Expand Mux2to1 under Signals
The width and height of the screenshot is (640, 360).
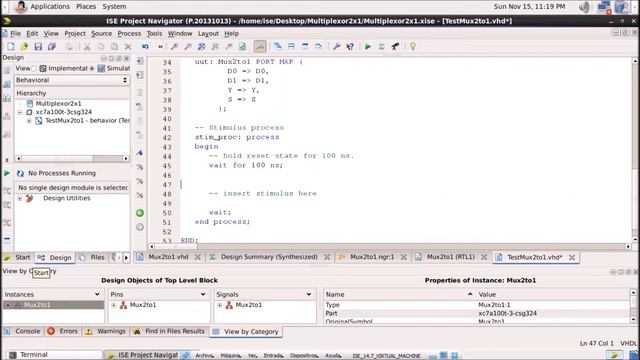point(220,305)
